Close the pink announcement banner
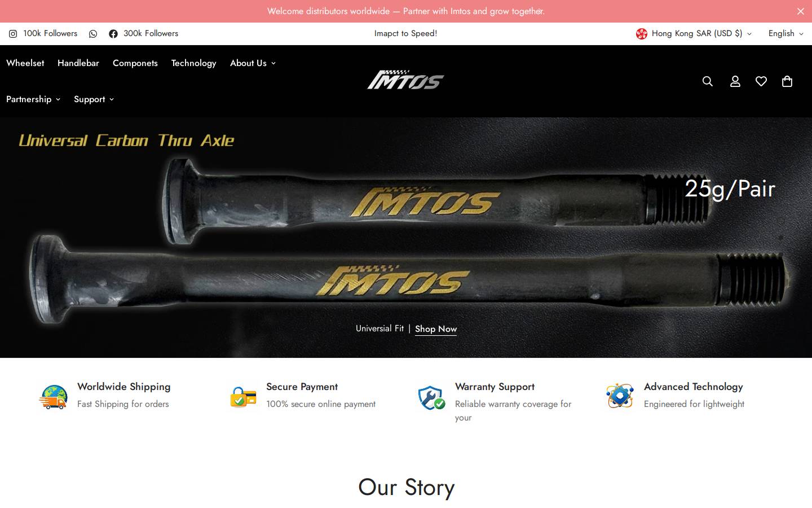 coord(800,11)
